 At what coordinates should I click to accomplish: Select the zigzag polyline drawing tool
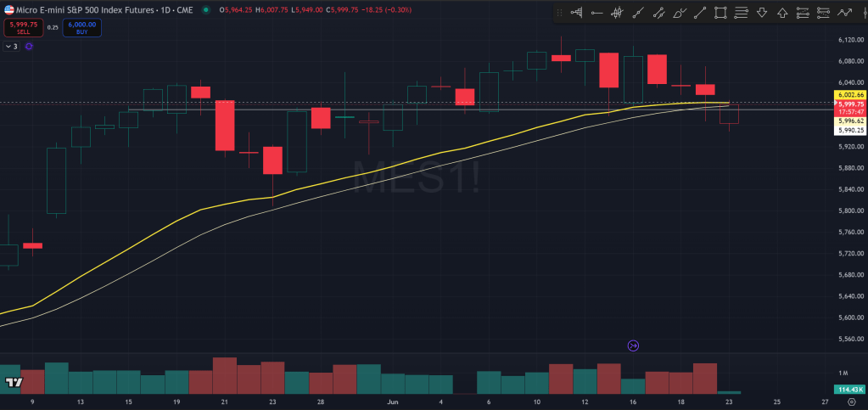[x=844, y=13]
